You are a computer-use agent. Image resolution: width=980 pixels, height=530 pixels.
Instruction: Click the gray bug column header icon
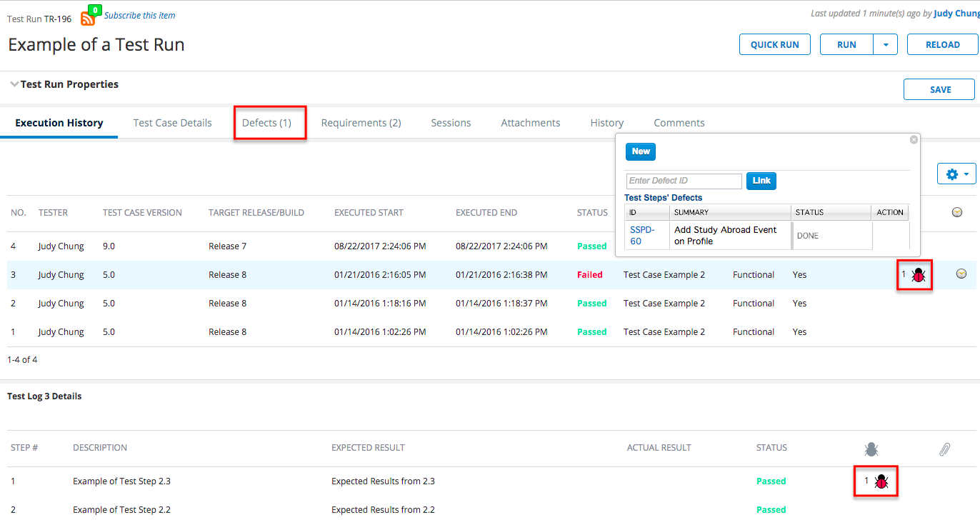871,449
